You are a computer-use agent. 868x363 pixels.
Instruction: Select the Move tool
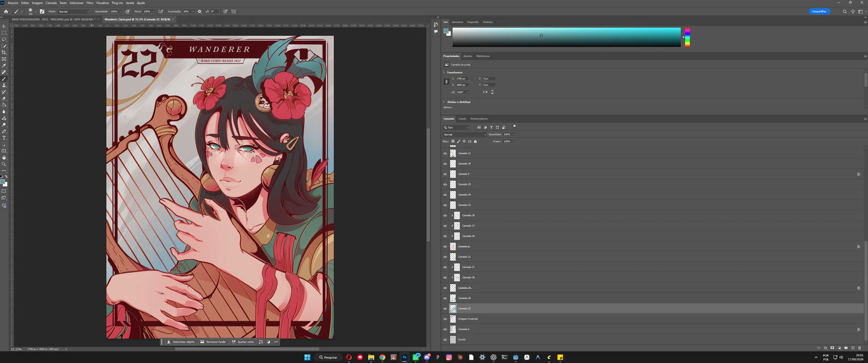click(x=4, y=26)
